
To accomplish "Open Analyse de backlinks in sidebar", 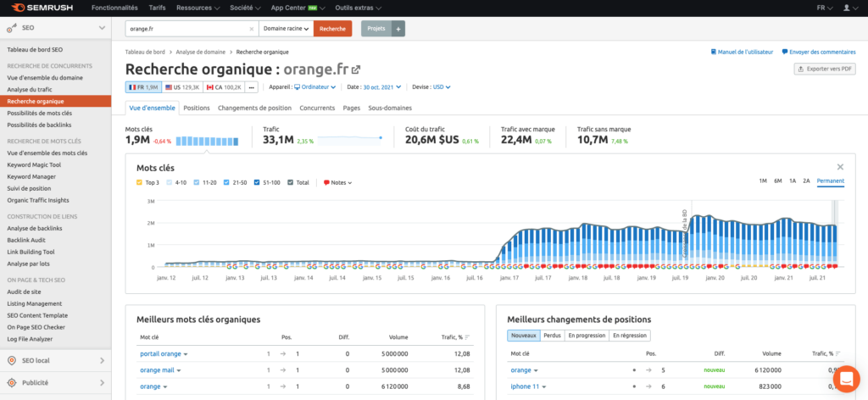I will [x=34, y=229].
